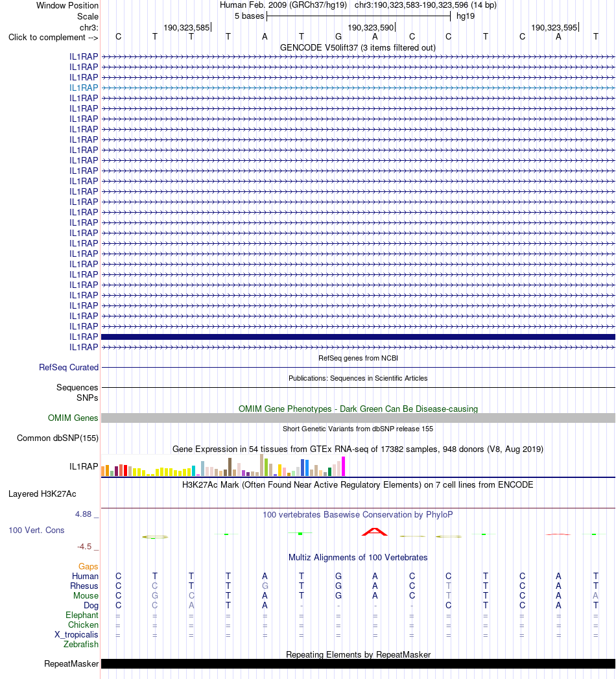This screenshot has height=679, width=616.
Task: Click the 'Elephant' alignment row label
Action: pos(82,615)
